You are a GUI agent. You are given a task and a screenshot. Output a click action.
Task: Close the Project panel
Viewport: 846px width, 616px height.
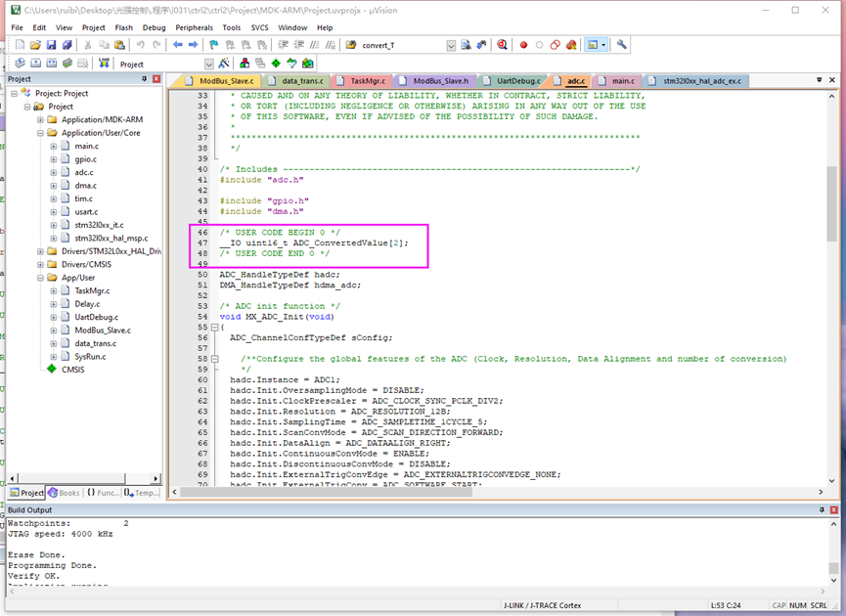coord(156,79)
